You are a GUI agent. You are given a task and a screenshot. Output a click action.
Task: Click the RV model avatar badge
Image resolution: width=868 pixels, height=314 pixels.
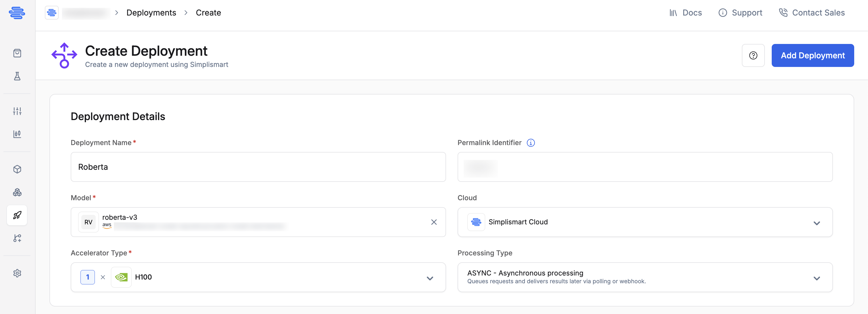88,222
